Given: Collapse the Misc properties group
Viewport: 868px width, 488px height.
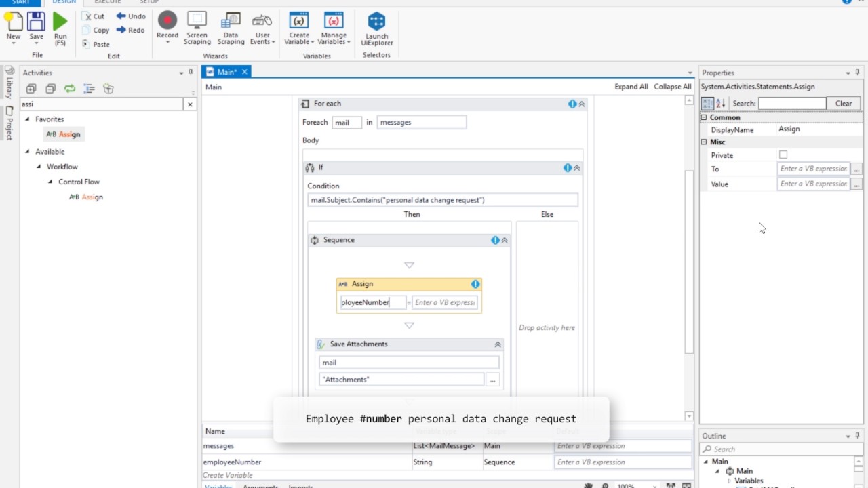Looking at the screenshot, I should pos(704,142).
